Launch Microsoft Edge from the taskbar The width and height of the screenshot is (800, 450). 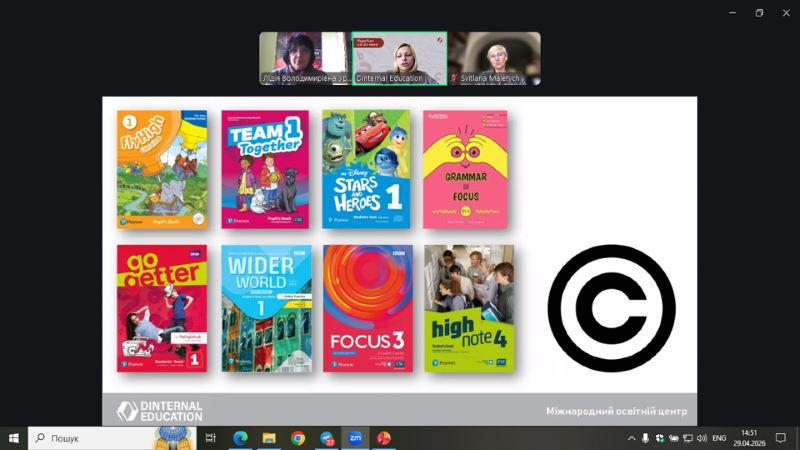(240, 438)
